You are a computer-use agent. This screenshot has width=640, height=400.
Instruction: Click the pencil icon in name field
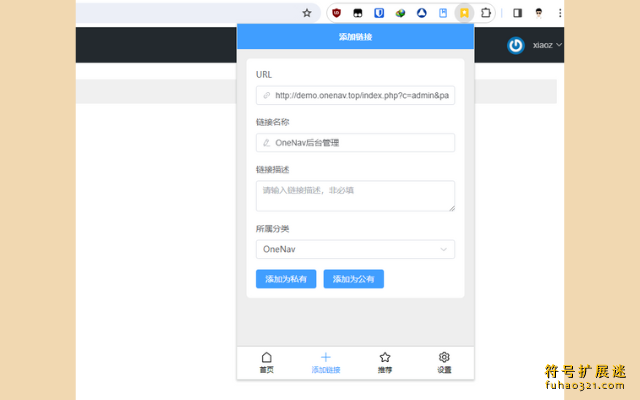click(267, 143)
